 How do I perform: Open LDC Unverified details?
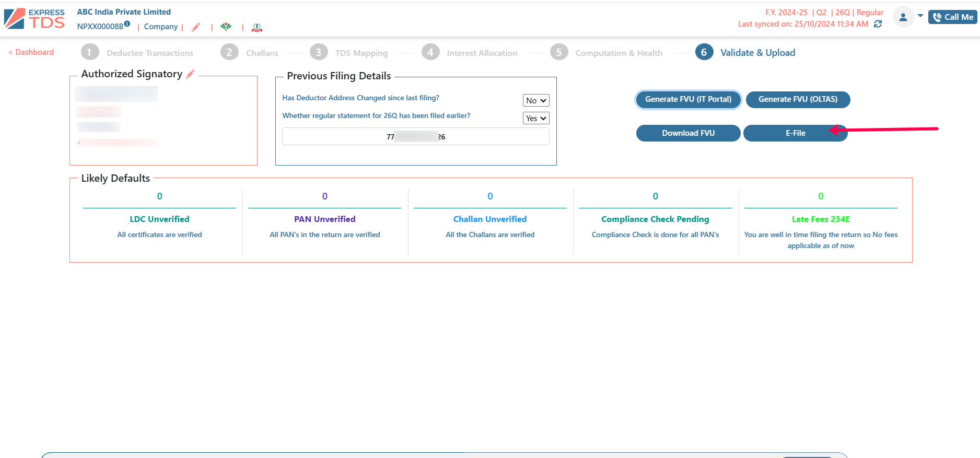click(159, 219)
